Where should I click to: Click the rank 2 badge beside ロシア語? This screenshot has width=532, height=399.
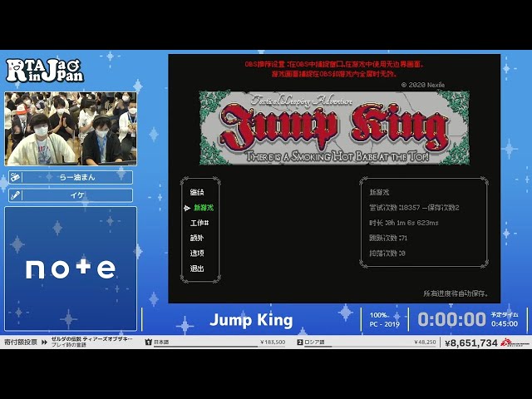[299, 342]
